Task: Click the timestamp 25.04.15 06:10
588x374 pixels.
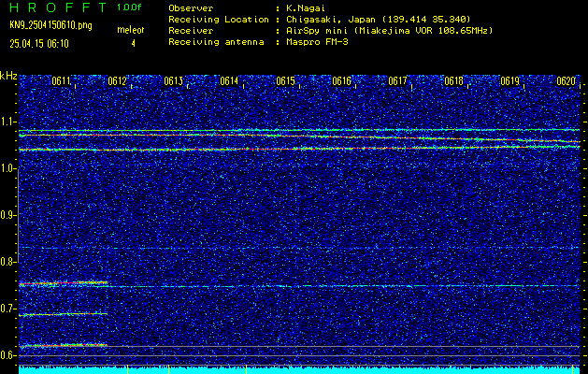Action: click(x=39, y=44)
